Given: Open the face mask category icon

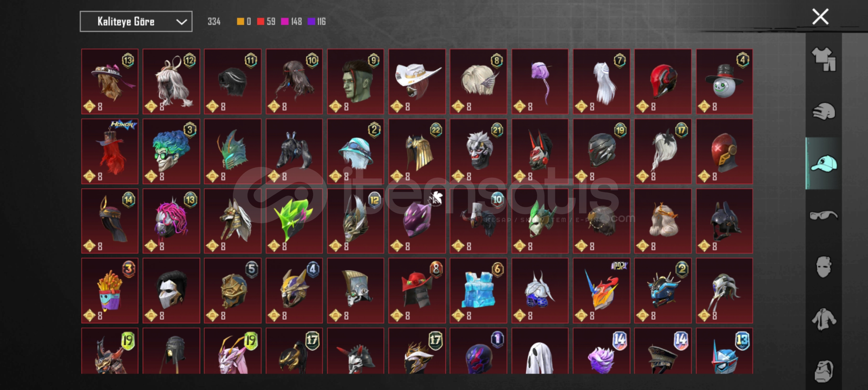Looking at the screenshot, I should [x=824, y=267].
